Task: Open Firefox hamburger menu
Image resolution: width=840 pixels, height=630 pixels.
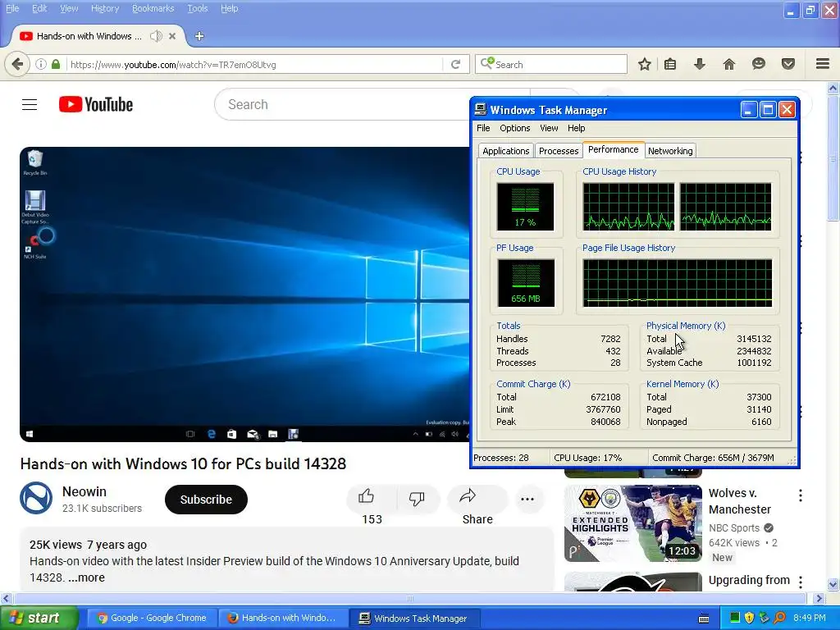Action: click(823, 64)
